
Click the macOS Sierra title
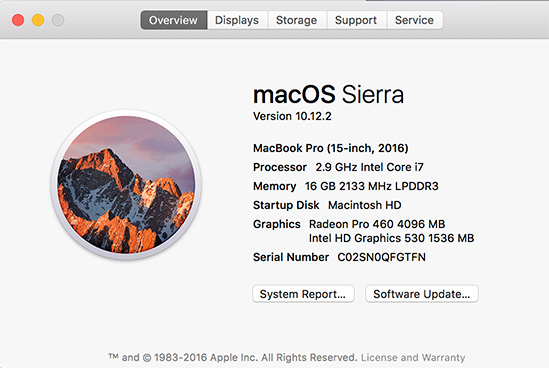point(328,95)
